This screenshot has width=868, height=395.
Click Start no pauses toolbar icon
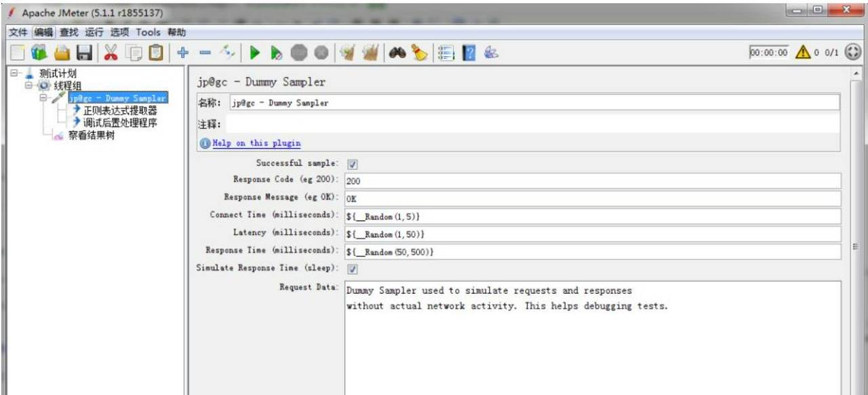[x=277, y=53]
